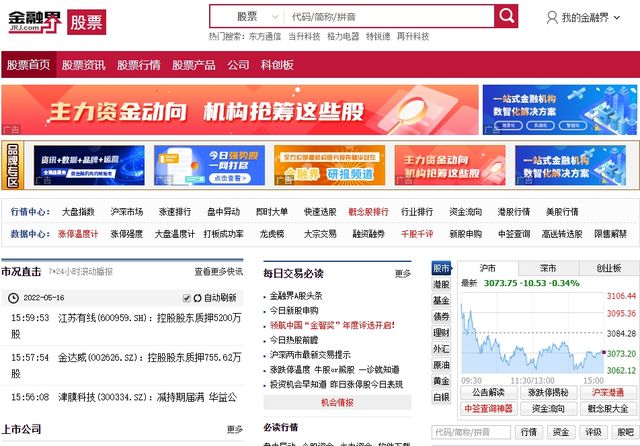Click the user avatar icon beside 我的金融界
Screen dimensions: 640x446
552,17
